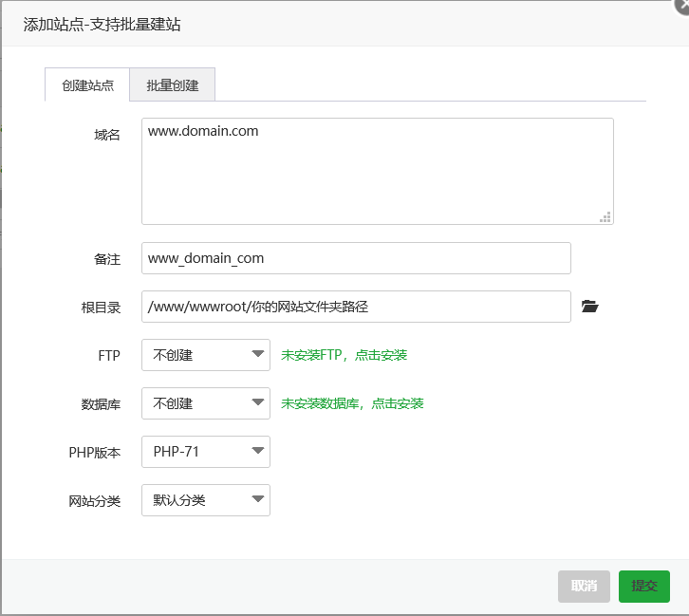Open the 网站分类 dropdown showing 默认分类

coord(206,500)
